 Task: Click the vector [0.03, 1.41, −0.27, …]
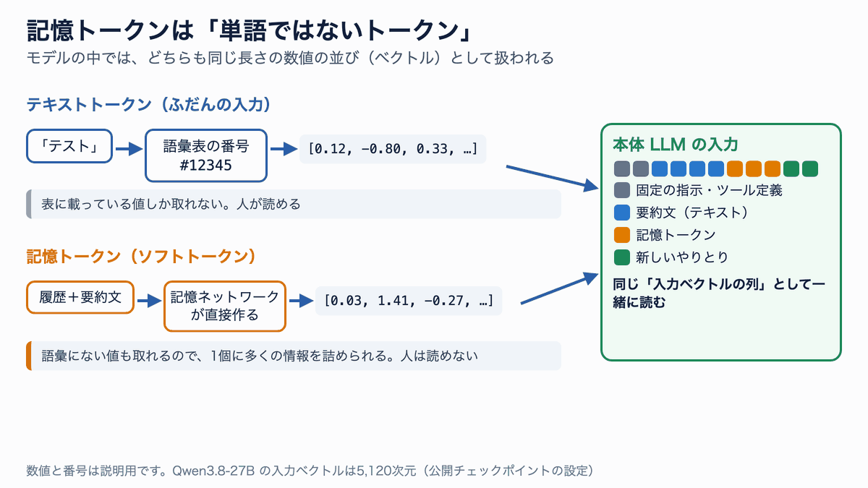click(409, 300)
